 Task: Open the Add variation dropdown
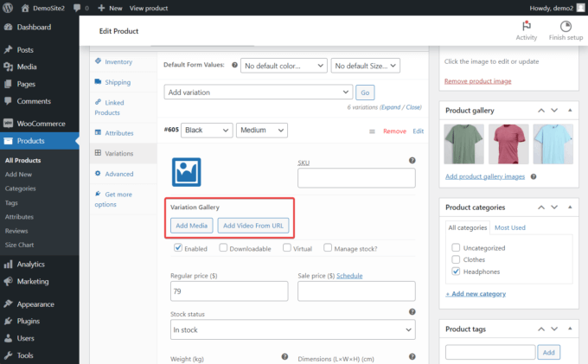point(256,93)
